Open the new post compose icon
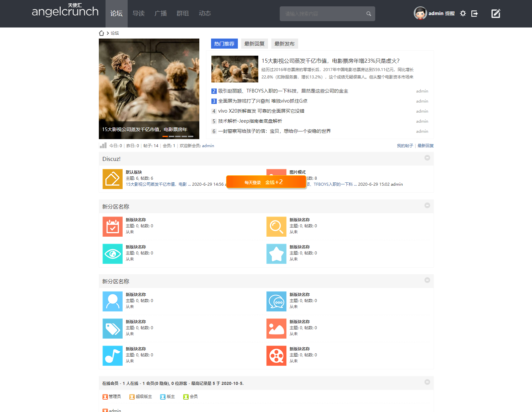 tap(495, 13)
